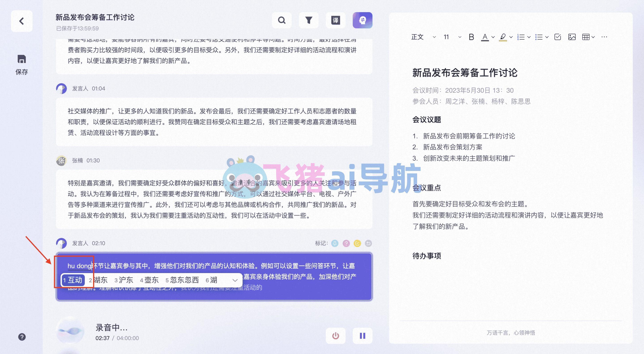Click the font color A icon
644x354 pixels.
[485, 37]
